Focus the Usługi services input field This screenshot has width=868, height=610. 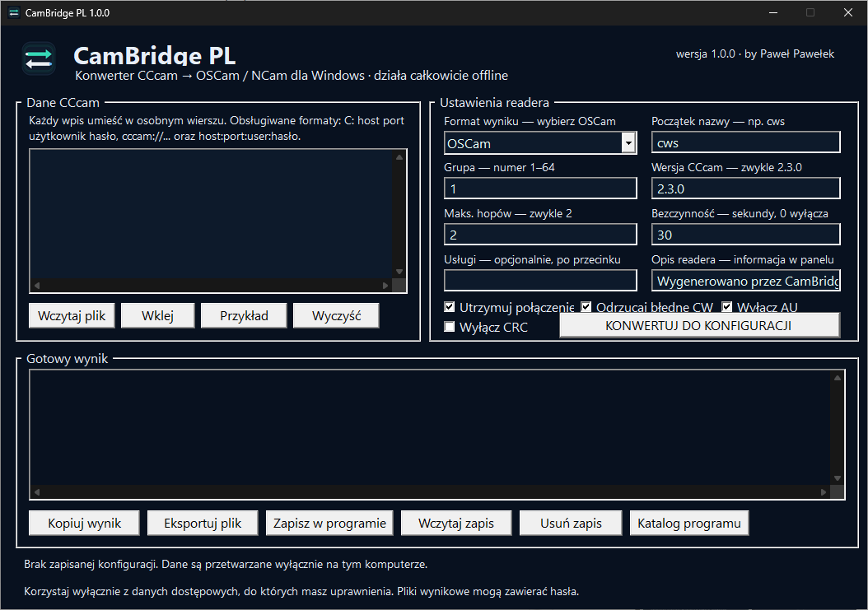(540, 281)
